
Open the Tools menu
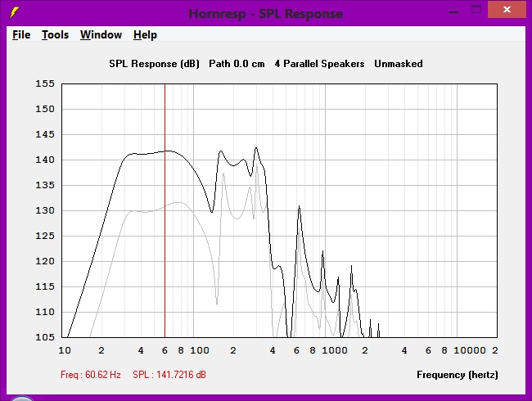point(55,34)
